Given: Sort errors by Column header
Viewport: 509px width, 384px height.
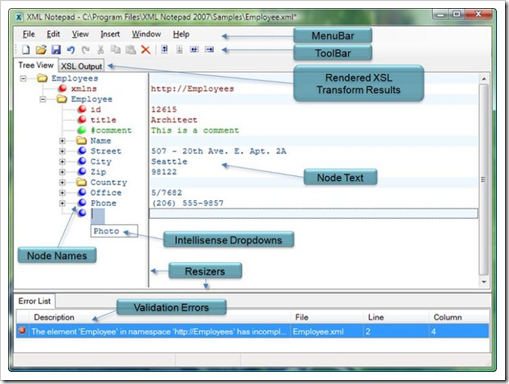Looking at the screenshot, I should tap(459, 317).
